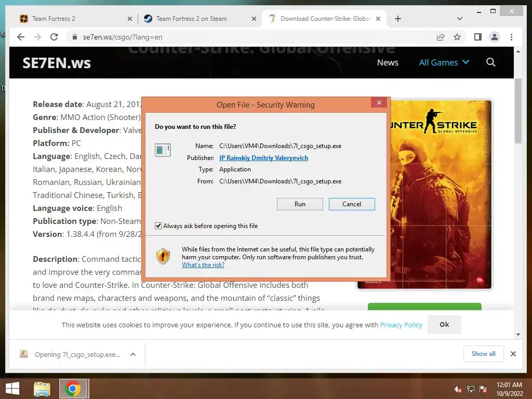Image resolution: width=532 pixels, height=399 pixels.
Task: Click the scrollbar up arrow
Action: [x=518, y=51]
